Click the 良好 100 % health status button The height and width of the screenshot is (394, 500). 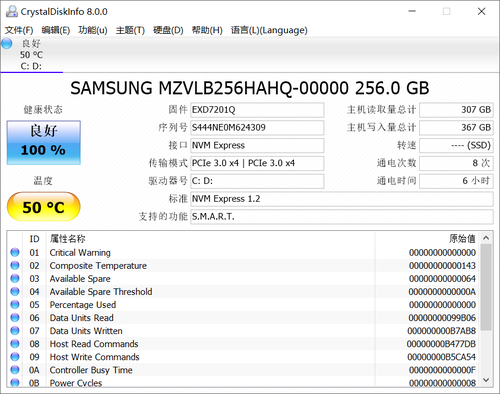tap(44, 143)
